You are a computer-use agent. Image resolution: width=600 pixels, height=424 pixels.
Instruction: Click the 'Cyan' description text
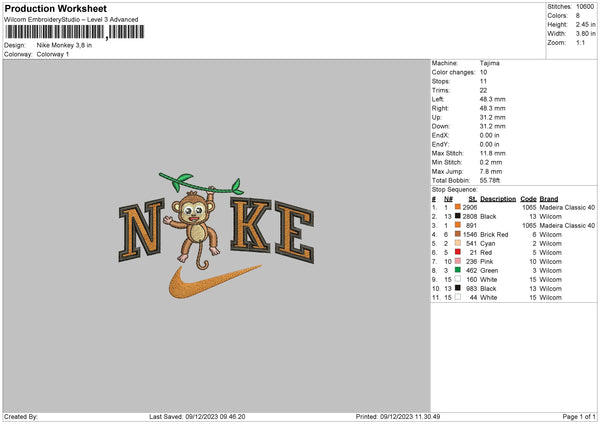pos(488,243)
